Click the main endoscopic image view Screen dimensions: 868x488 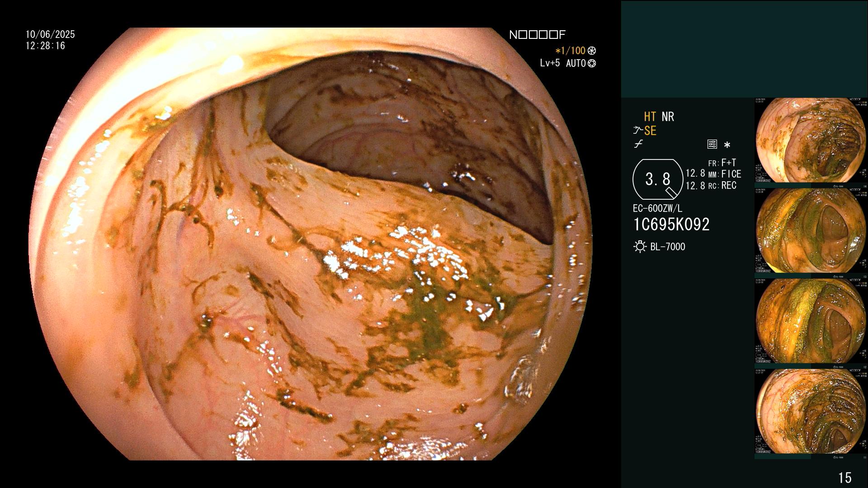pos(310,244)
